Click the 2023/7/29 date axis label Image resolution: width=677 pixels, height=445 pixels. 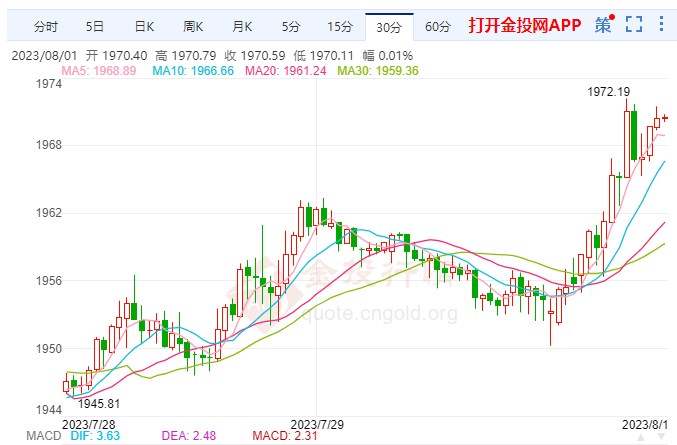pyautogui.click(x=317, y=424)
